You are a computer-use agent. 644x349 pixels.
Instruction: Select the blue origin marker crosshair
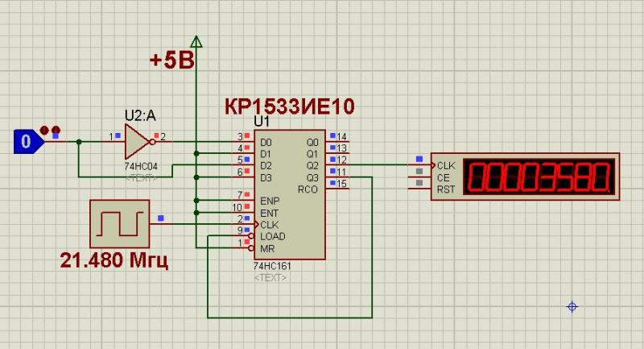click(572, 306)
